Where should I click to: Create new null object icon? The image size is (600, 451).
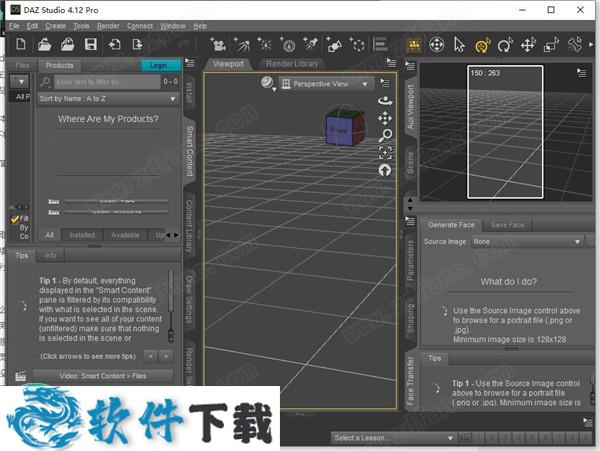point(357,45)
